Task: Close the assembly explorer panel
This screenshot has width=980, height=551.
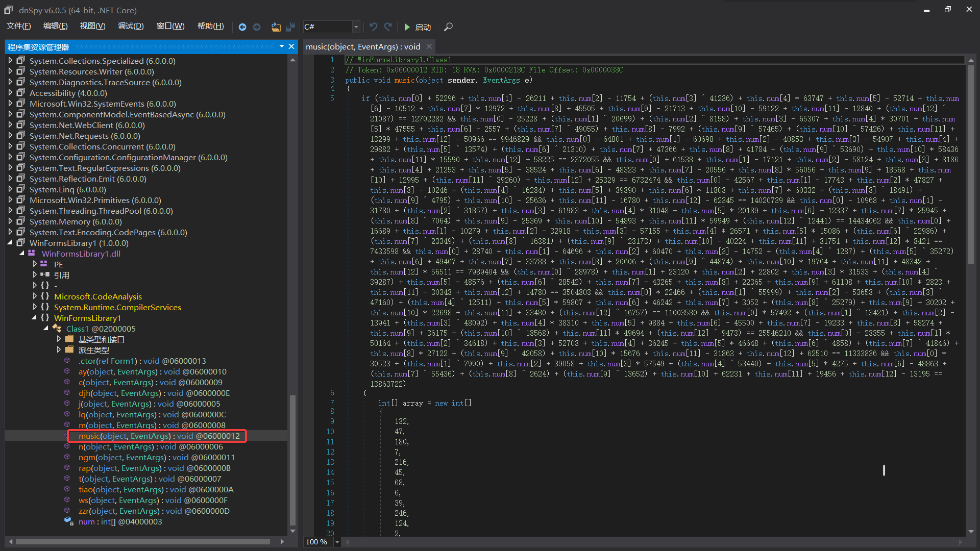Action: click(291, 46)
